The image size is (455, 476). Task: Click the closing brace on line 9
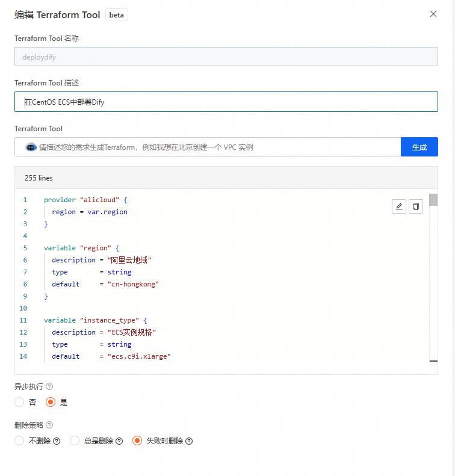tap(46, 296)
